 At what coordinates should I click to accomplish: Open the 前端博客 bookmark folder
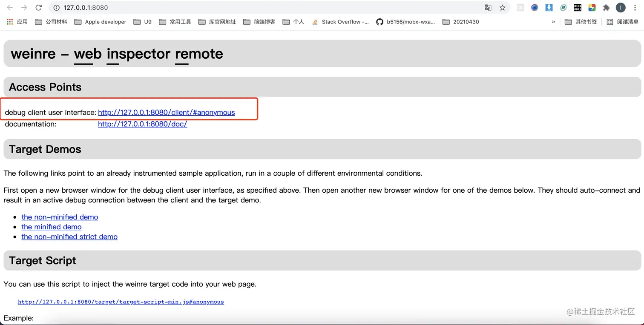(259, 22)
